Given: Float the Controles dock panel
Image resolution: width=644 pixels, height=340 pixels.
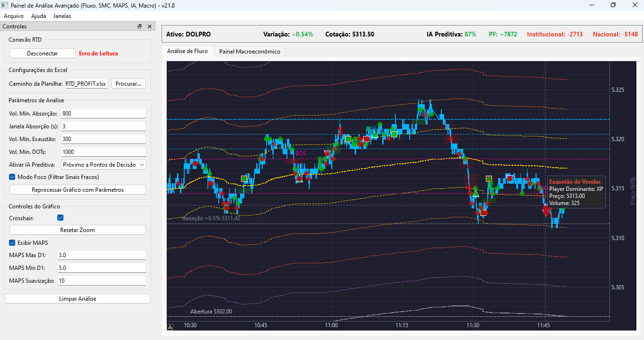Looking at the screenshot, I should (x=140, y=27).
